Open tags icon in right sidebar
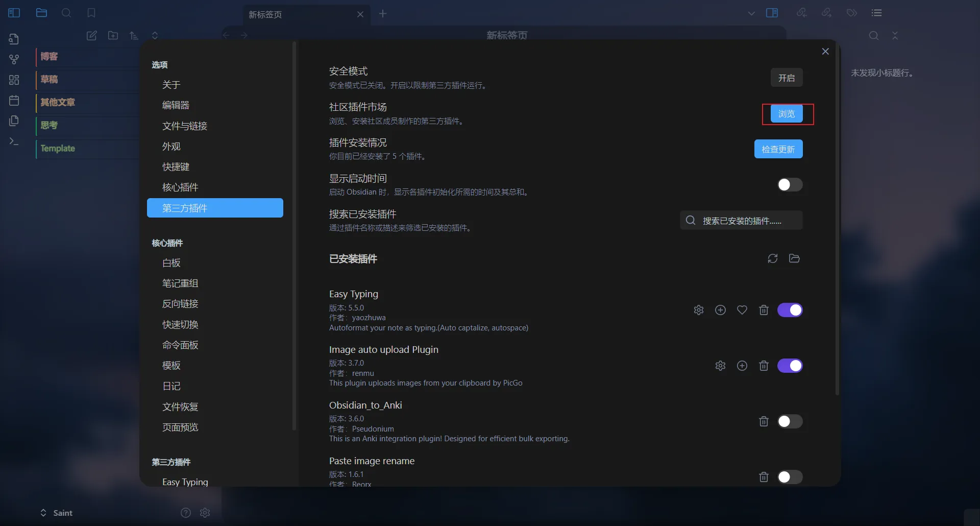Viewport: 980px width, 526px height. [x=852, y=13]
